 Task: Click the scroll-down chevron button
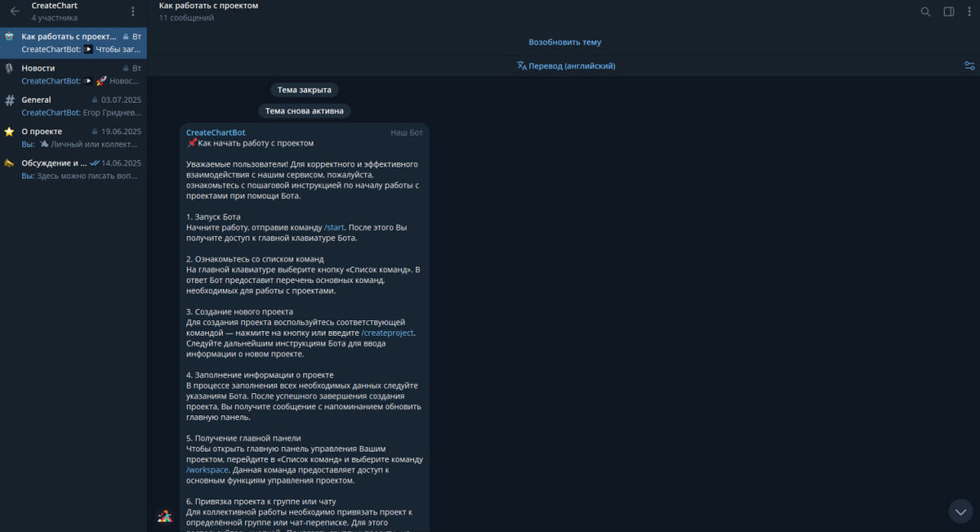[x=960, y=511]
